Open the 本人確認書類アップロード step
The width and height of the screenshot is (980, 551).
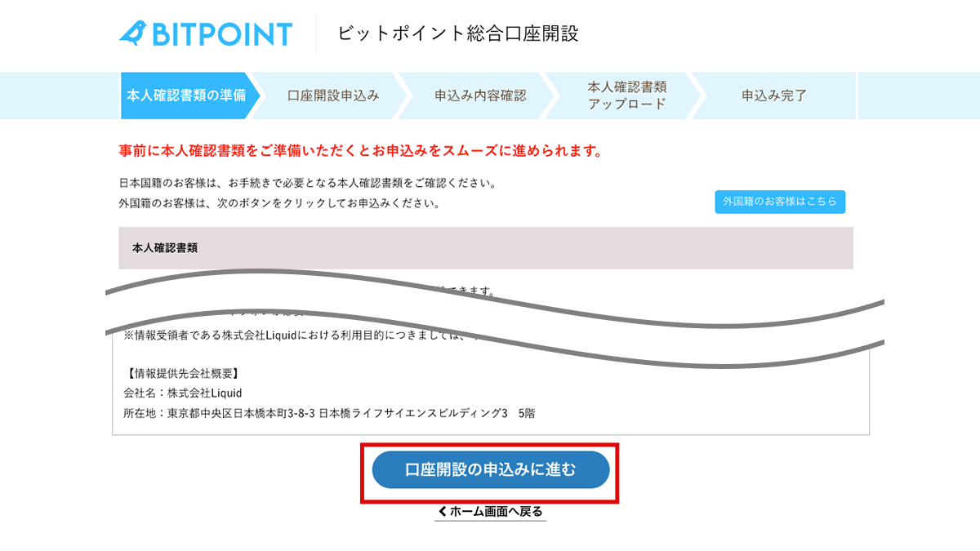627,96
